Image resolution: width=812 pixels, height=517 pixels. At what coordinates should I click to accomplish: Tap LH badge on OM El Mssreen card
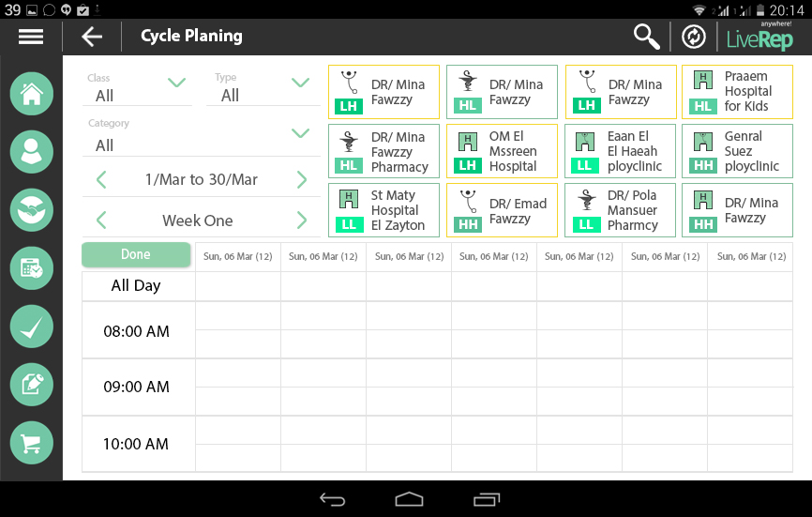click(468, 165)
